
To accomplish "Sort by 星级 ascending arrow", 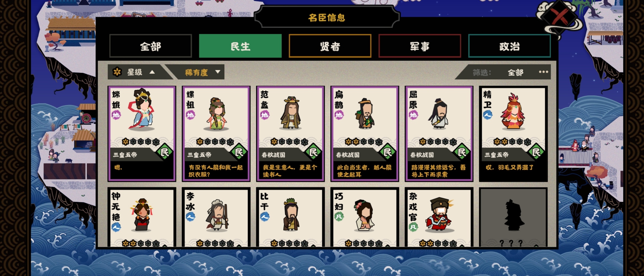I will click(152, 72).
